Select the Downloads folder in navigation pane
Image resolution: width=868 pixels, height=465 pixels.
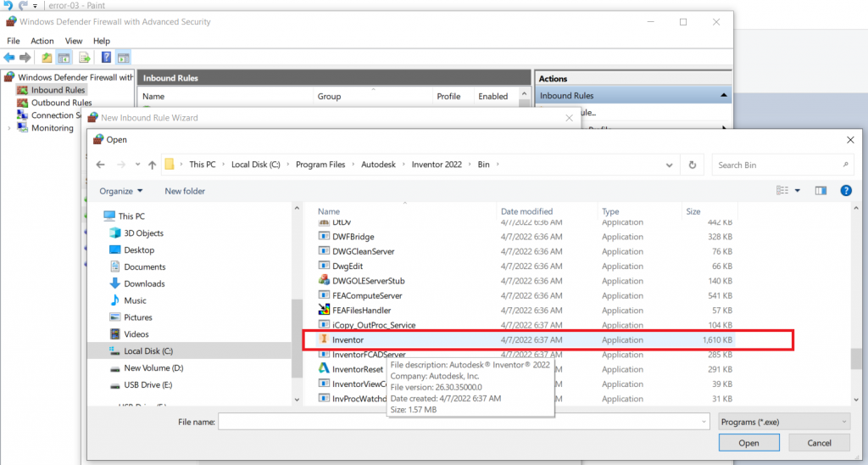click(144, 283)
